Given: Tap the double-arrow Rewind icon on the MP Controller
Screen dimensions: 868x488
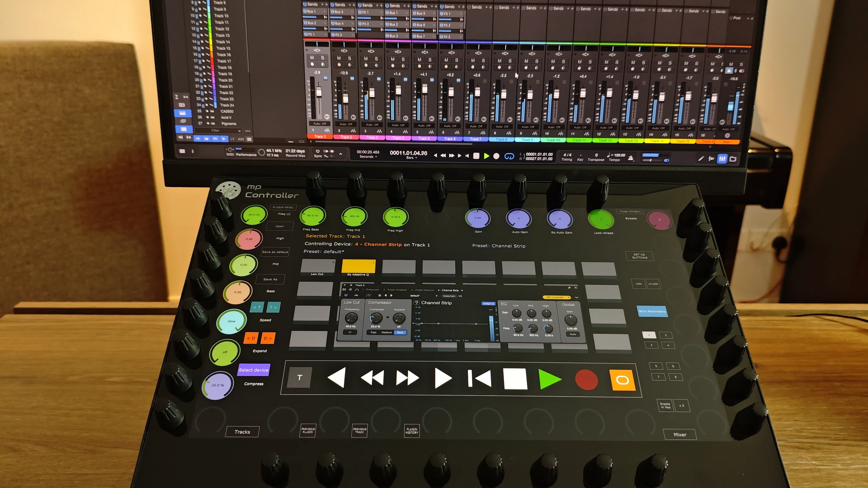Looking at the screenshot, I should point(372,378).
